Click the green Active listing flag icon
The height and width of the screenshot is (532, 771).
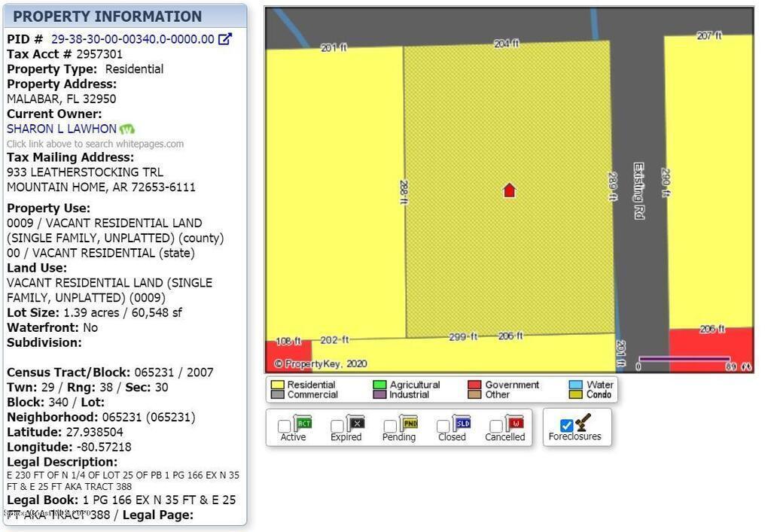tap(303, 423)
